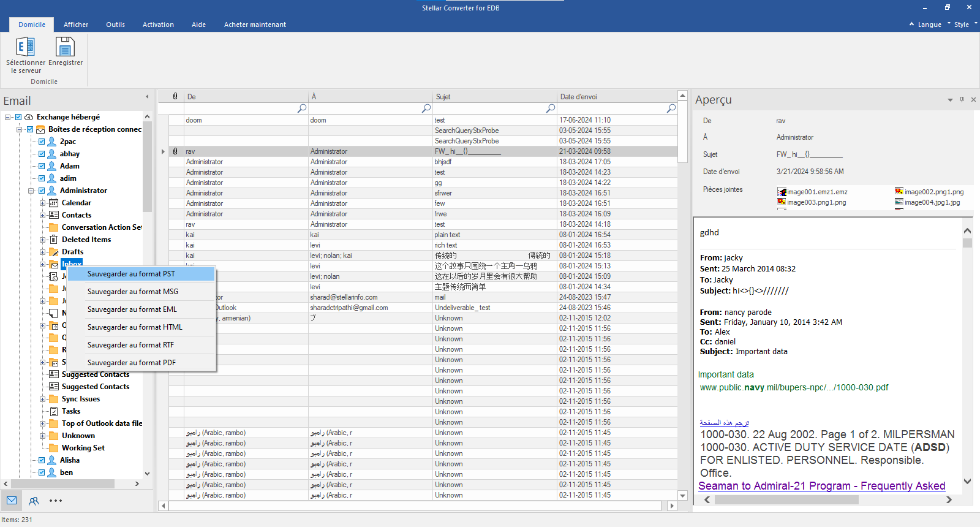Click the Sync Issues folder icon
Screen dimensions: 980x527
[54, 399]
